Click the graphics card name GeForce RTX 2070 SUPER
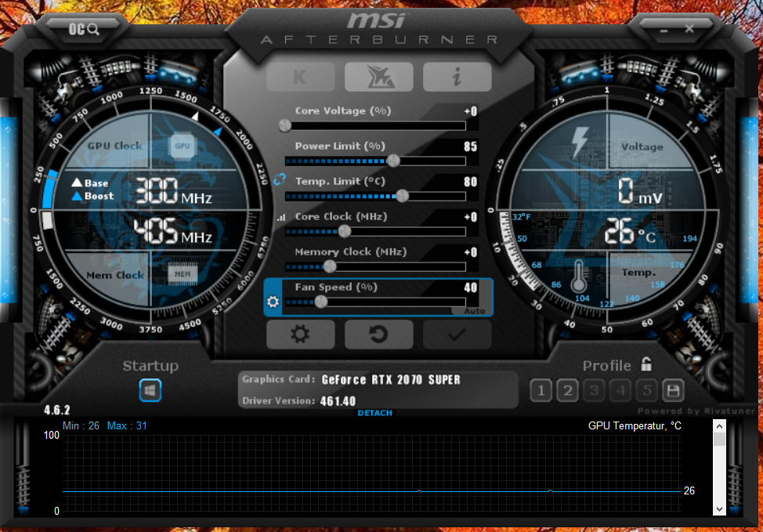The height and width of the screenshot is (532, 763). 391,380
